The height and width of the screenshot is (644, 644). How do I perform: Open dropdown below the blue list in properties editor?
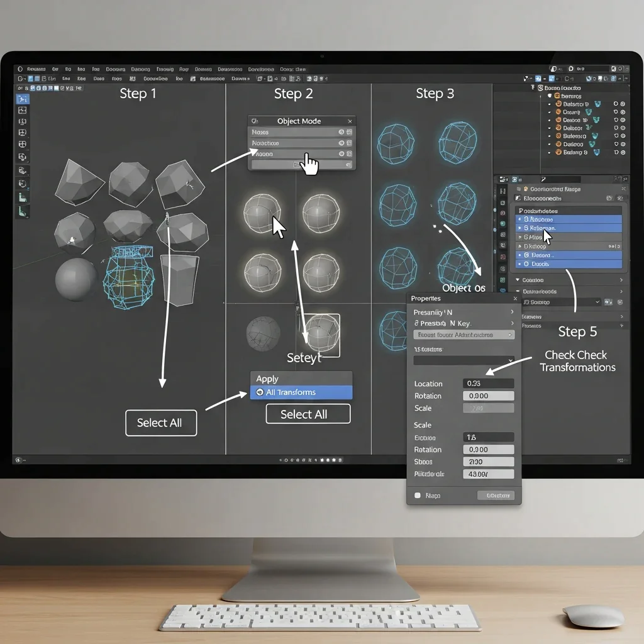point(560,302)
